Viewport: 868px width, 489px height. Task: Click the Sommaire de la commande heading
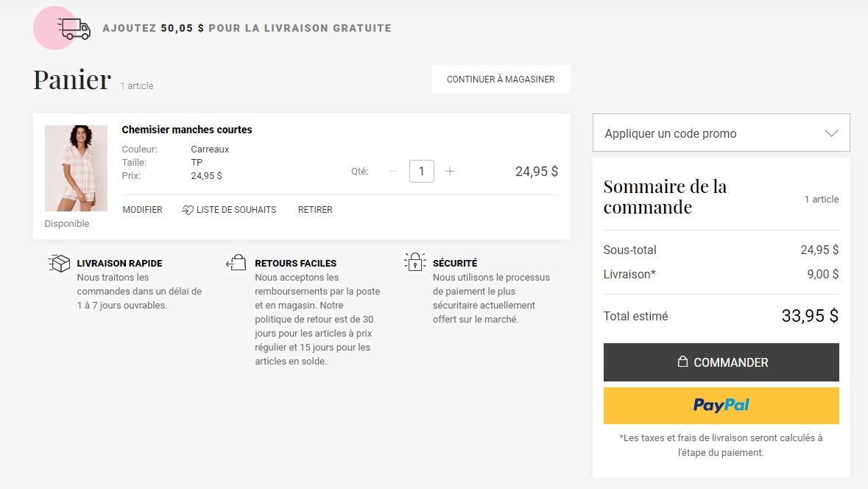point(665,197)
